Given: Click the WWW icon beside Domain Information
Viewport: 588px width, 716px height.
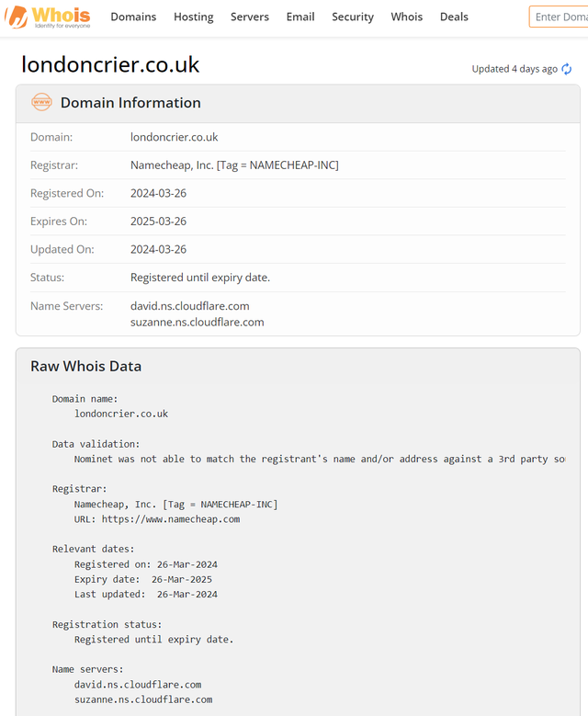Looking at the screenshot, I should pos(41,103).
